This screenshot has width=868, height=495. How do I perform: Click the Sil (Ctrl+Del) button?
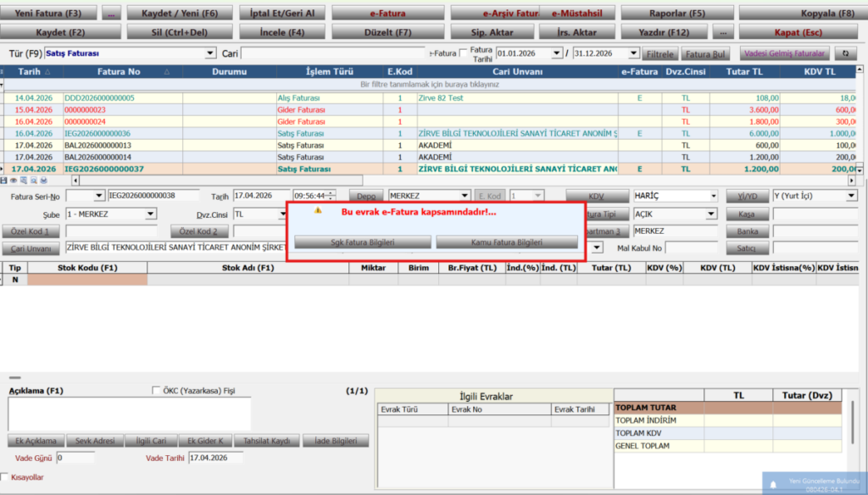[180, 32]
